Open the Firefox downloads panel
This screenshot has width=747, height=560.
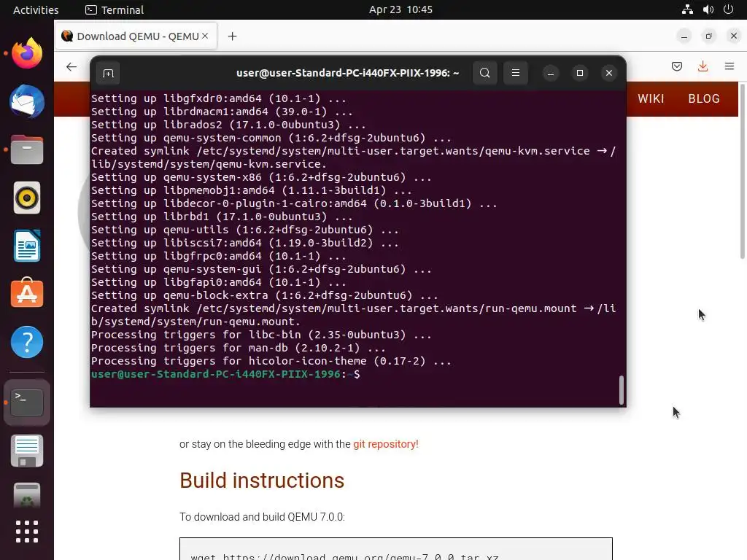coord(703,66)
